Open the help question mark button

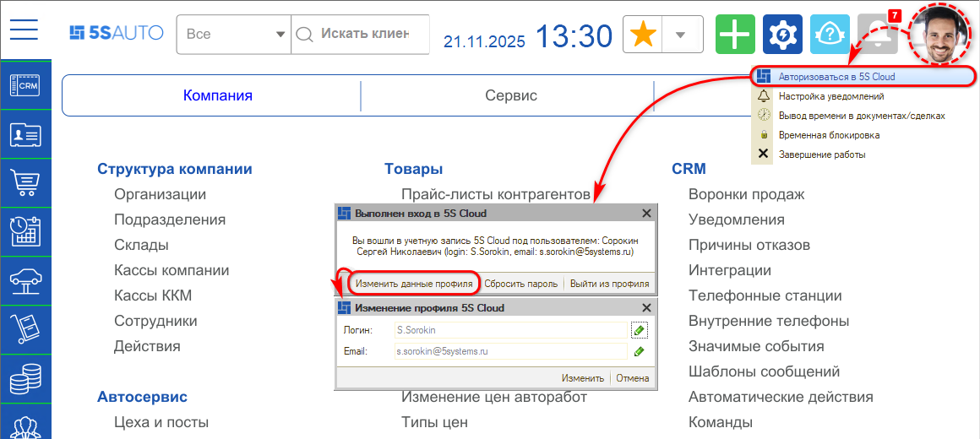(830, 35)
